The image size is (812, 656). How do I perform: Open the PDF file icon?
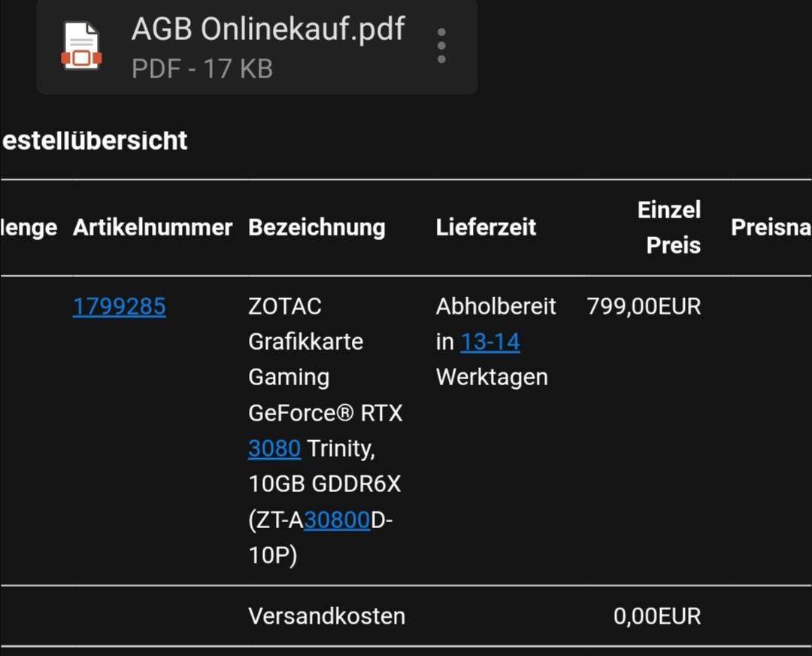81,46
